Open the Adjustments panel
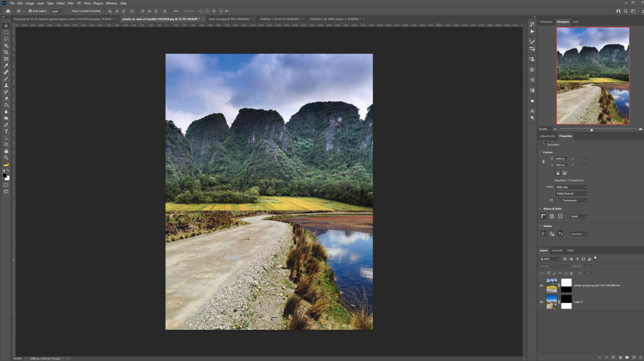This screenshot has height=361, width=644. click(547, 136)
